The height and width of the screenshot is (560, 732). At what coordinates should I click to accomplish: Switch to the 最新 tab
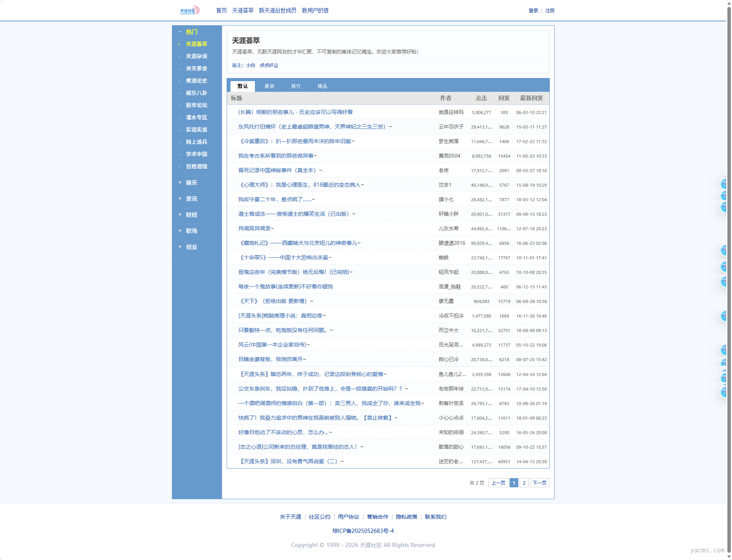click(270, 86)
